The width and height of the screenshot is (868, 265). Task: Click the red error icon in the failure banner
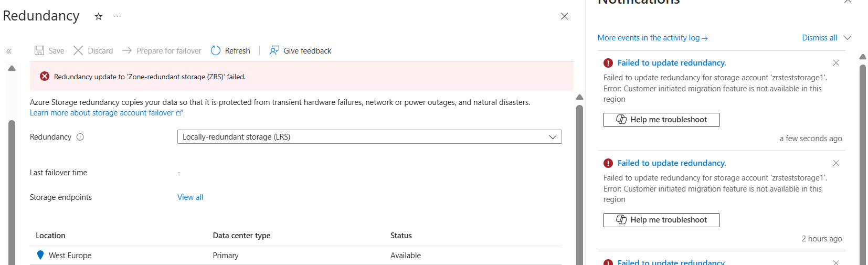45,77
